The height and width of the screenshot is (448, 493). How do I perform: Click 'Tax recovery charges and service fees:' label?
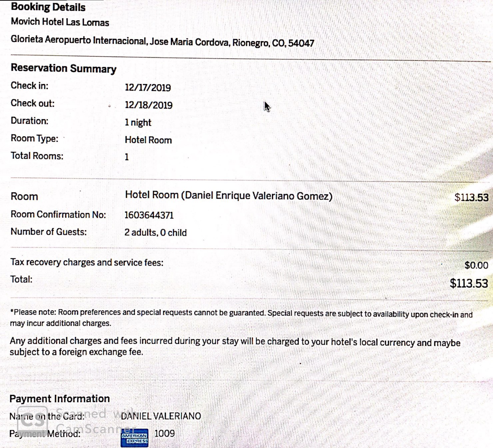pos(87,262)
